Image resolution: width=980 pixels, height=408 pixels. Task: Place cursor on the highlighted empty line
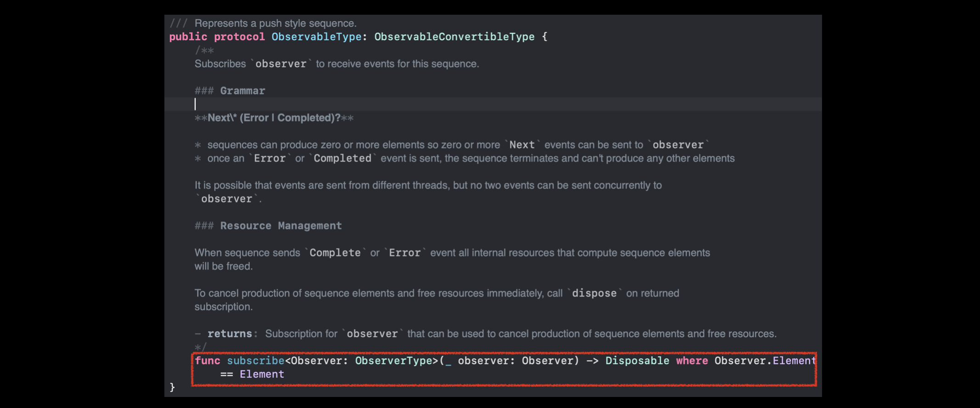493,104
